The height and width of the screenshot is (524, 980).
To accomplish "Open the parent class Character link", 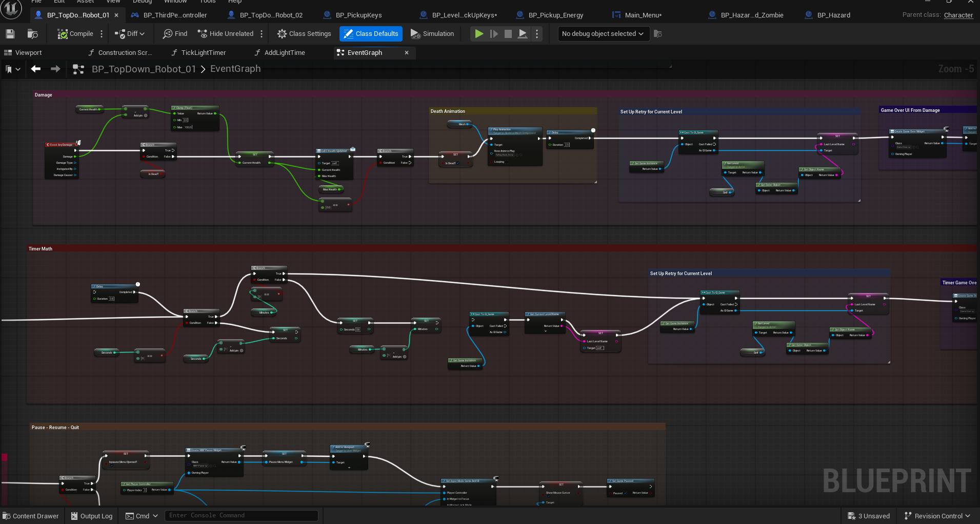I will (x=958, y=15).
